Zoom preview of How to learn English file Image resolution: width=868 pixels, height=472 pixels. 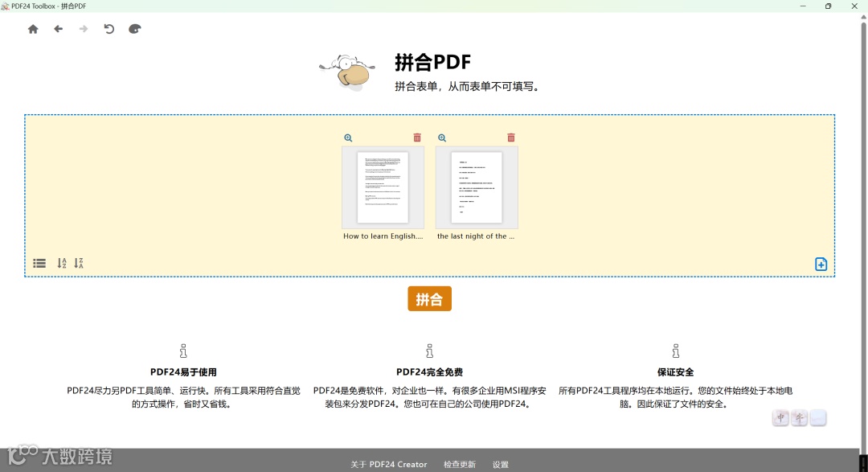pyautogui.click(x=348, y=138)
